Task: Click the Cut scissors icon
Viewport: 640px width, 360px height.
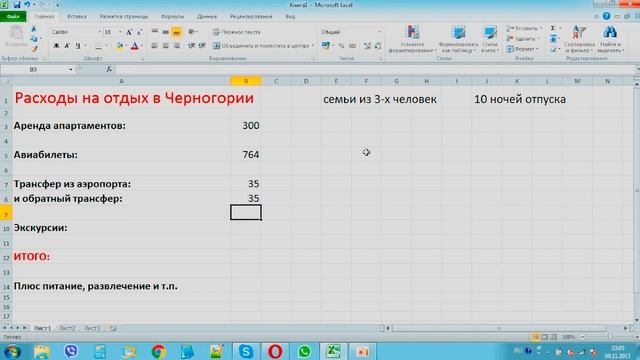Action: [33, 29]
